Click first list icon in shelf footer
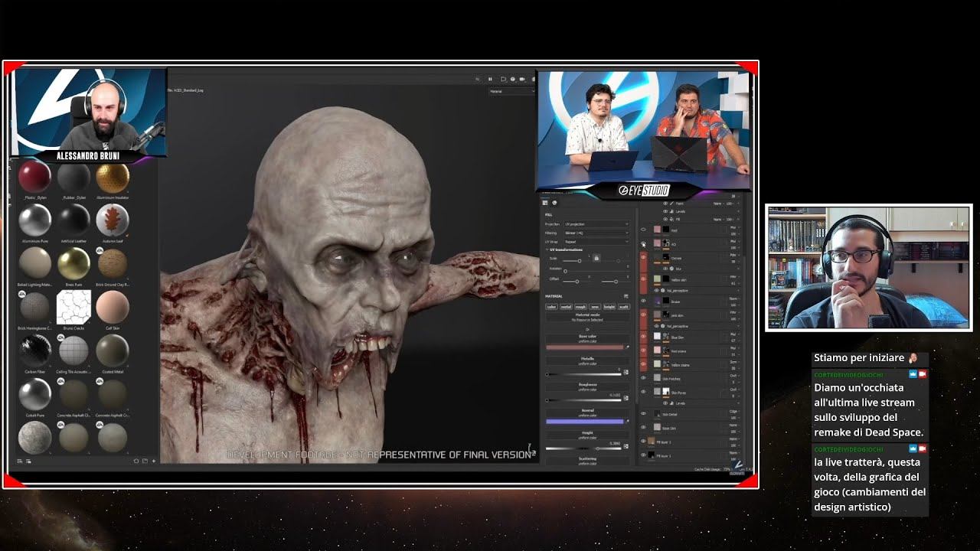Screen dimensions: 980x551 pos(20,461)
